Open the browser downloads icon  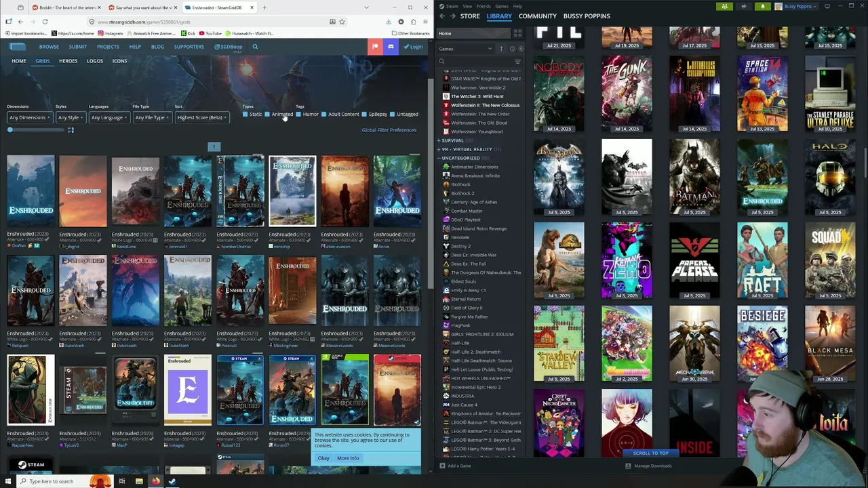(389, 22)
